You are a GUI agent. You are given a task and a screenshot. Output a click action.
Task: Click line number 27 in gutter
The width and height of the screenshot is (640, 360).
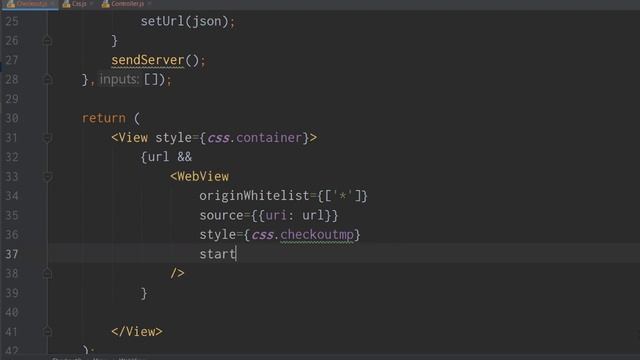point(12,60)
